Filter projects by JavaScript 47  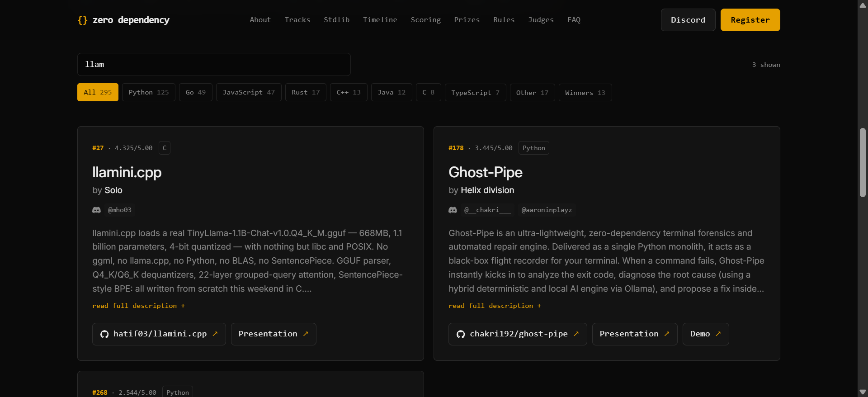[249, 92]
